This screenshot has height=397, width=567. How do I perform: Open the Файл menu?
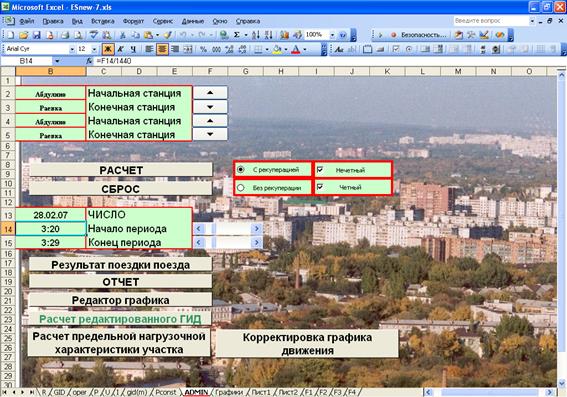[x=27, y=21]
